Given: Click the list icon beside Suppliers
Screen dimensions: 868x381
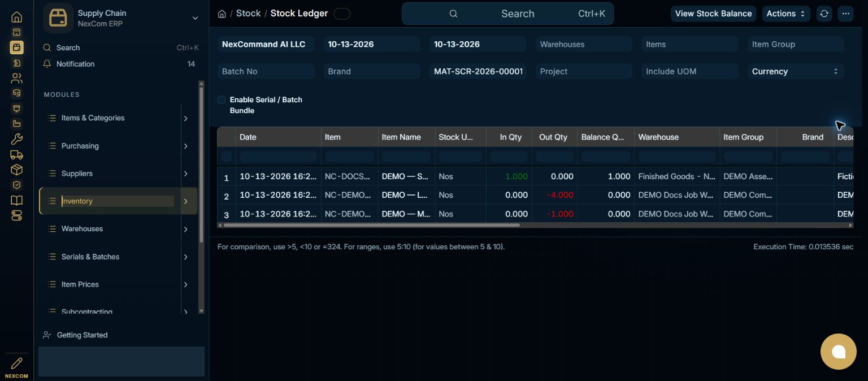Looking at the screenshot, I should coord(52,174).
